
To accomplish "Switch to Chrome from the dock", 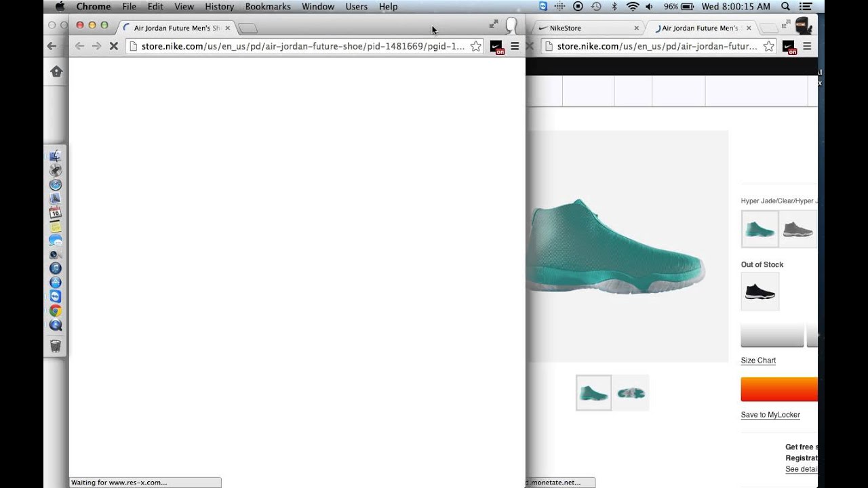I will 56,311.
